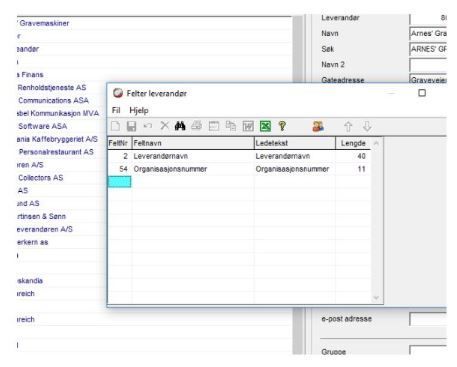Image resolution: width=457 pixels, height=367 pixels.
Task: Click Lengde value 40
Action: coord(353,156)
